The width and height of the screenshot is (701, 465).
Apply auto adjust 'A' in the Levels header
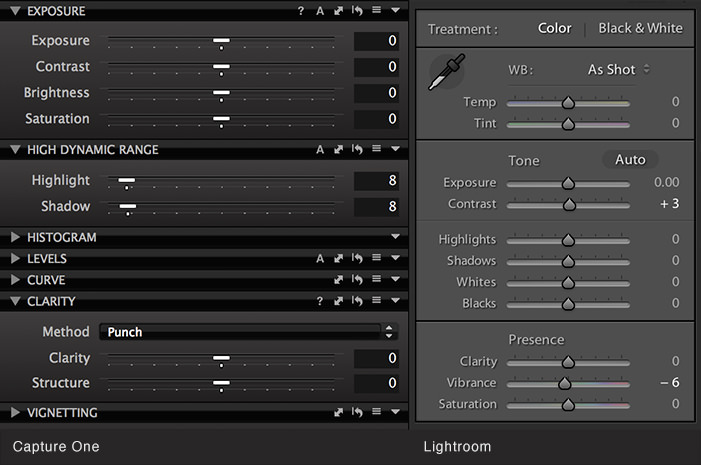(x=320, y=258)
